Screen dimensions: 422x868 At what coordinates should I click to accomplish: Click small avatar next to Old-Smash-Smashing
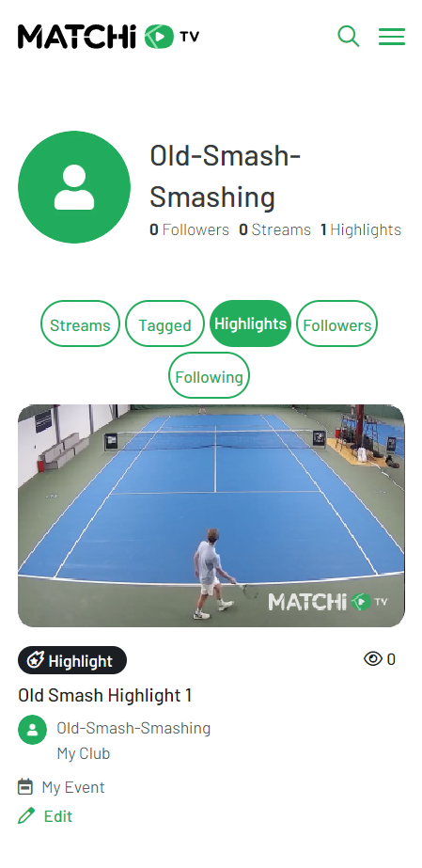coord(33,730)
